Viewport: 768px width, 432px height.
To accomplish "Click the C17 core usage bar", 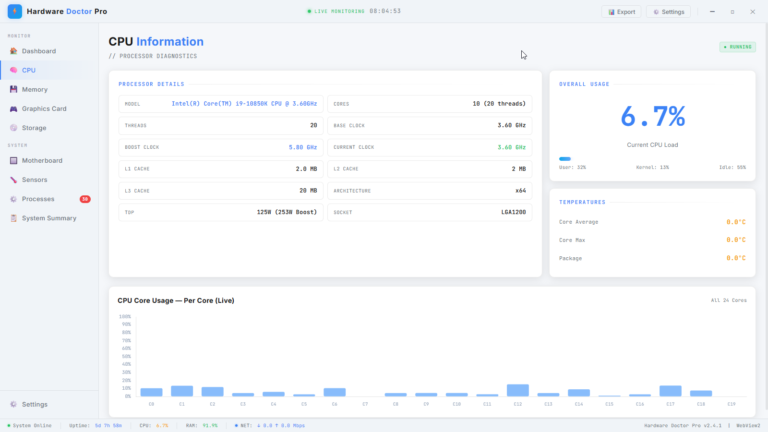I will point(671,390).
